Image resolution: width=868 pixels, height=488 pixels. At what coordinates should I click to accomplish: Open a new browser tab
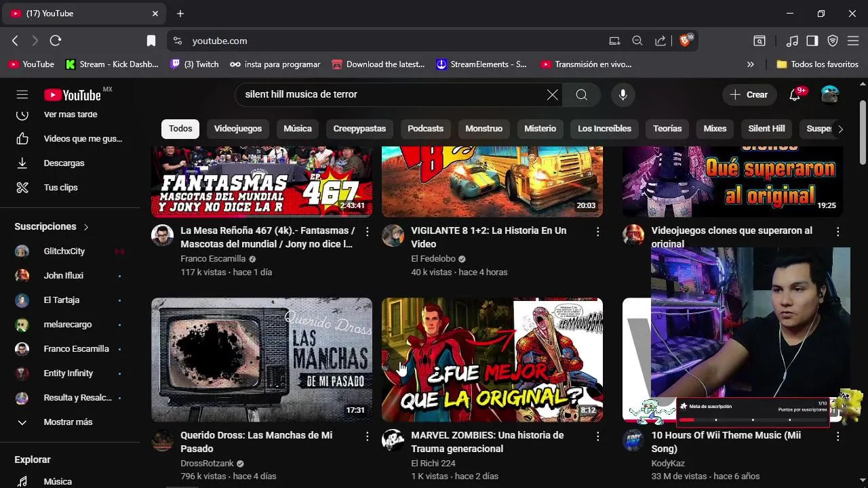point(180,14)
